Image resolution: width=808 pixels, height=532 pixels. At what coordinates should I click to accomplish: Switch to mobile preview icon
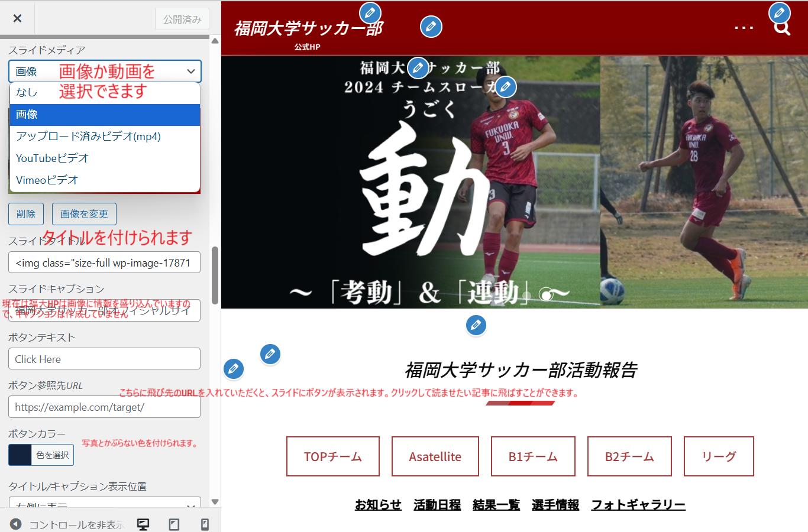coord(205,524)
